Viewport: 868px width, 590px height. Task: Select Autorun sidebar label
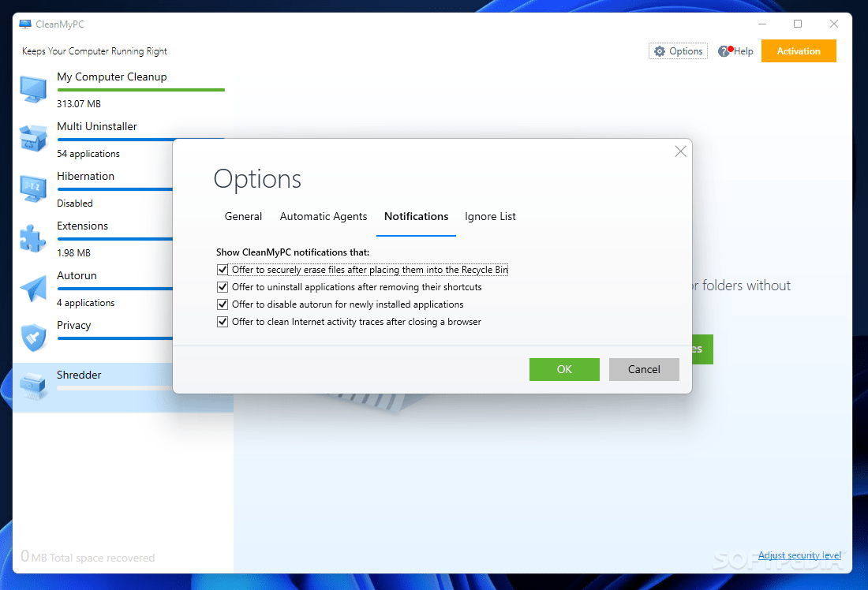[77, 275]
